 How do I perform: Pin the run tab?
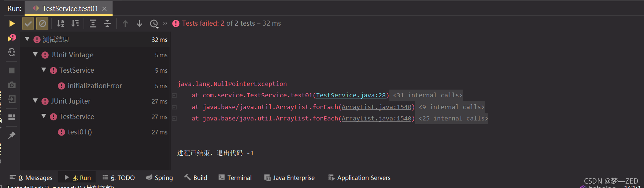(x=12, y=135)
